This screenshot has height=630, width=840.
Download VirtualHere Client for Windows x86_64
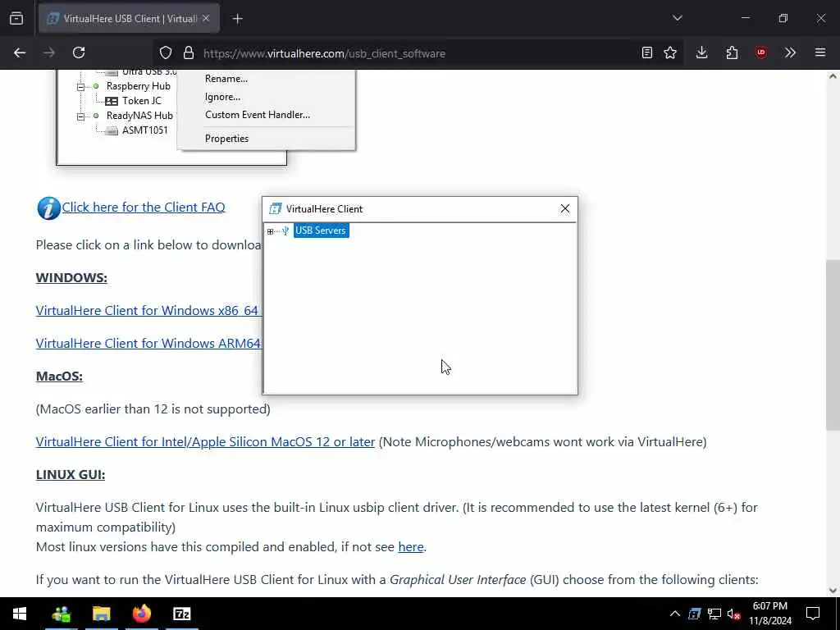click(148, 311)
